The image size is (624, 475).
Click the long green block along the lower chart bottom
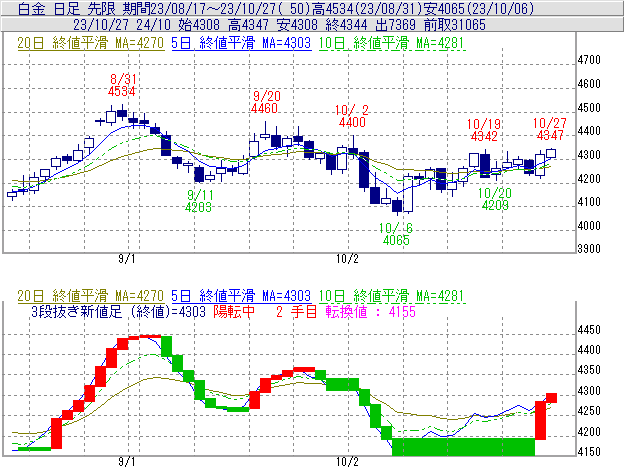point(464,447)
